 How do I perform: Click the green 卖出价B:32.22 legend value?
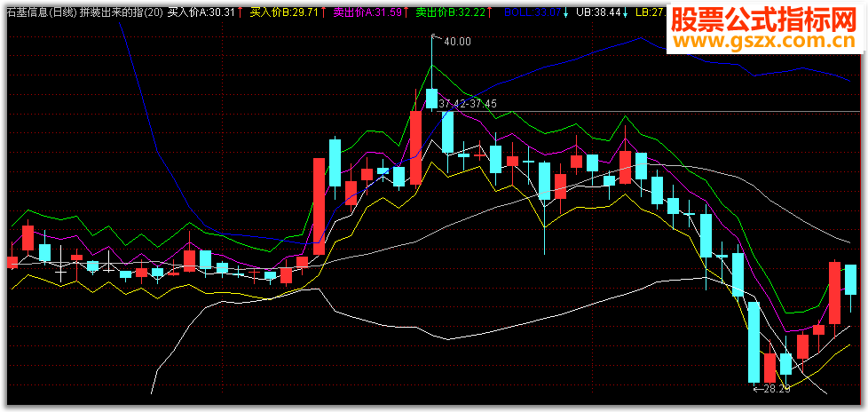point(451,12)
